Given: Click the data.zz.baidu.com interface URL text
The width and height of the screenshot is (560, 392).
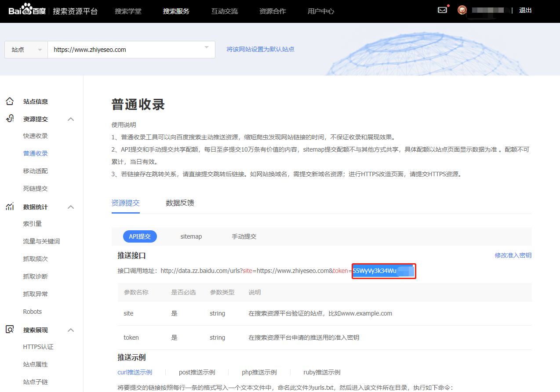Looking at the screenshot, I should point(256,271).
